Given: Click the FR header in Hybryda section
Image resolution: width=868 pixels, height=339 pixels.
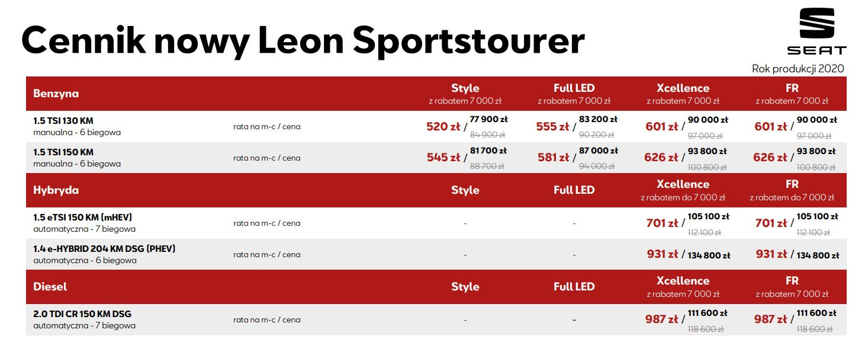Looking at the screenshot, I should 792,184.
